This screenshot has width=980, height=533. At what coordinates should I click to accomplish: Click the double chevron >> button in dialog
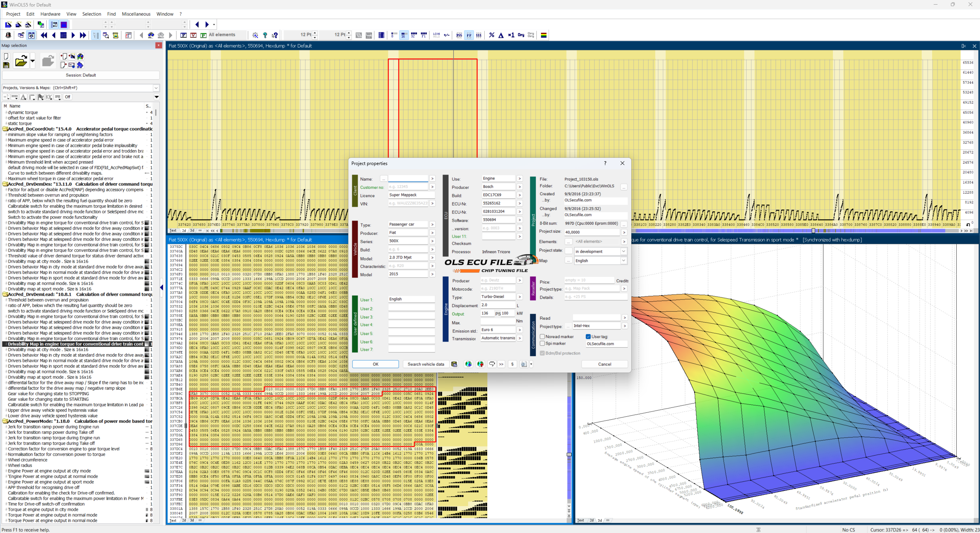click(x=501, y=364)
